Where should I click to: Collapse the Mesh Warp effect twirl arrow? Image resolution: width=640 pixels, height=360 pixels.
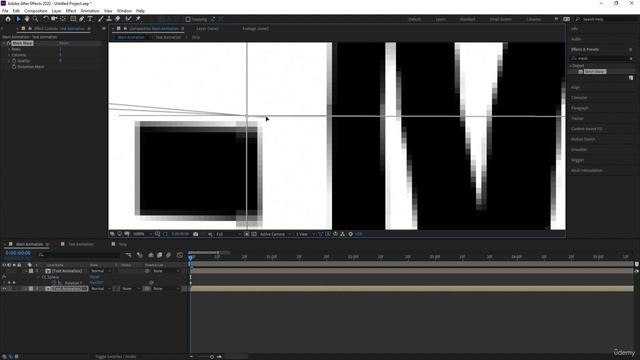4,43
